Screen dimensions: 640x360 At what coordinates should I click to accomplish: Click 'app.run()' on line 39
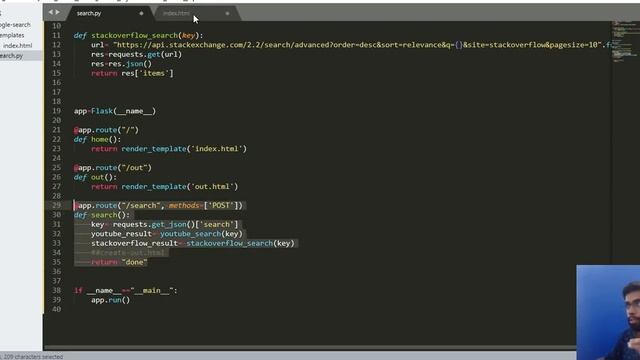coord(110,300)
